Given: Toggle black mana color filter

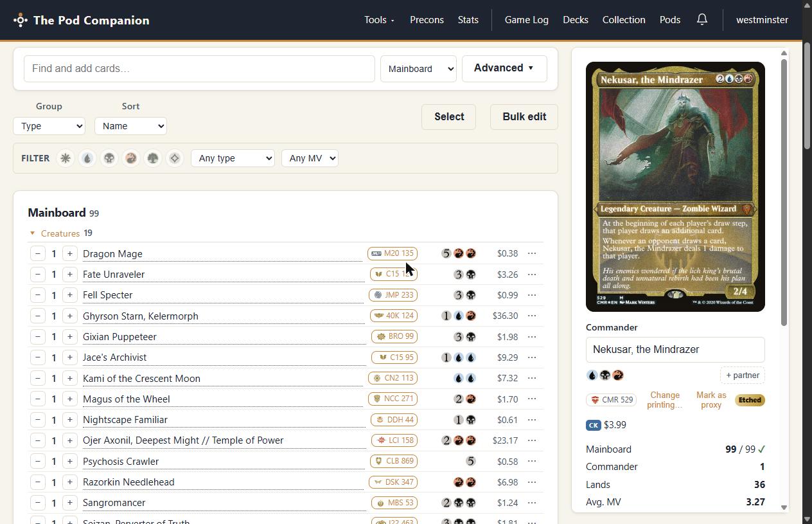Looking at the screenshot, I should pyautogui.click(x=109, y=158).
